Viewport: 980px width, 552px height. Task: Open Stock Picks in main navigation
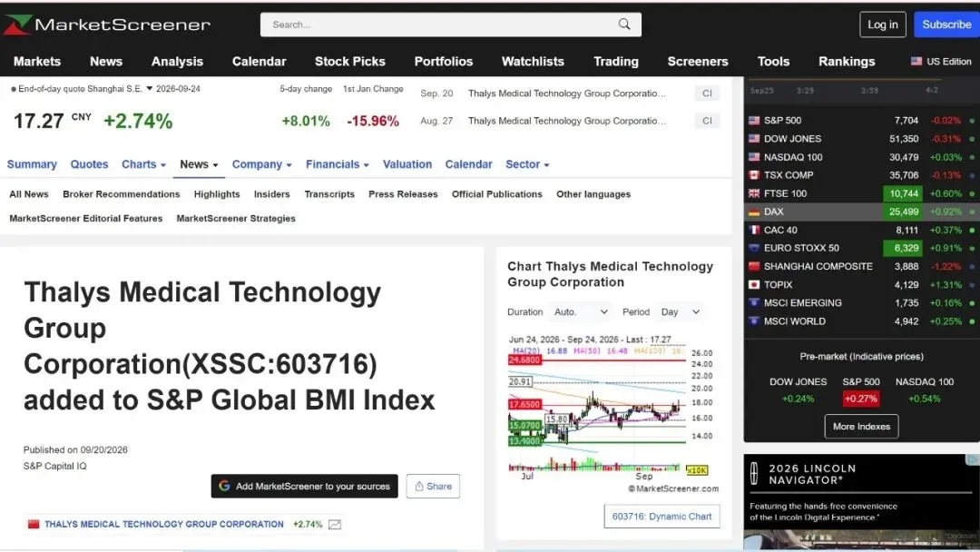coord(350,61)
